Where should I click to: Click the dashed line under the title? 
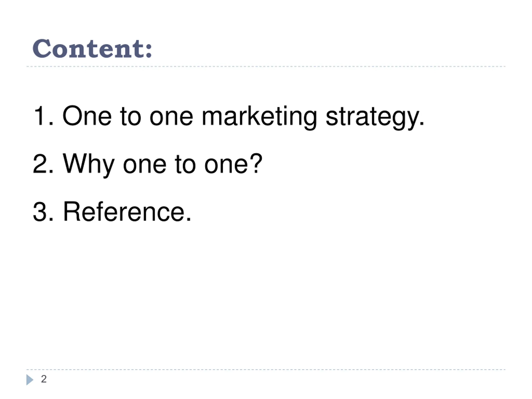point(266,66)
